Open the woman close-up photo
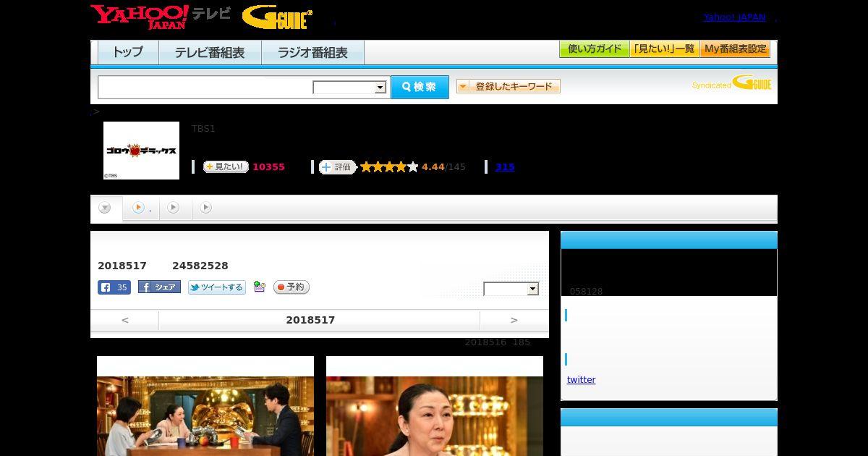Screen dimensions: 868x456 [435, 416]
